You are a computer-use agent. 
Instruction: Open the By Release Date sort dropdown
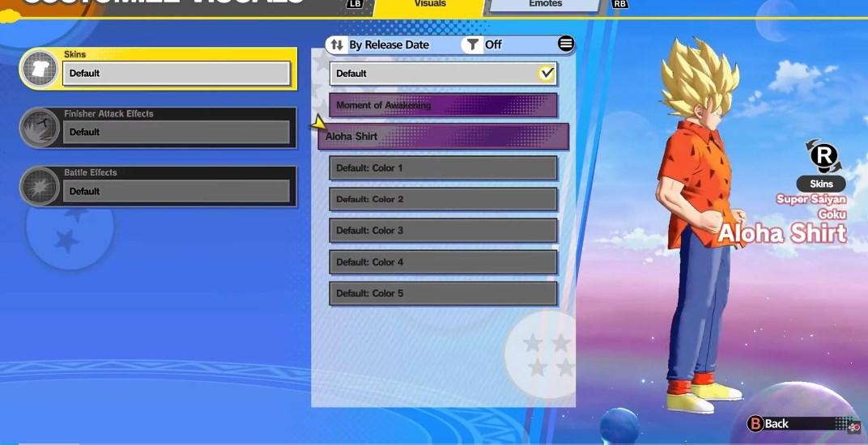click(389, 44)
